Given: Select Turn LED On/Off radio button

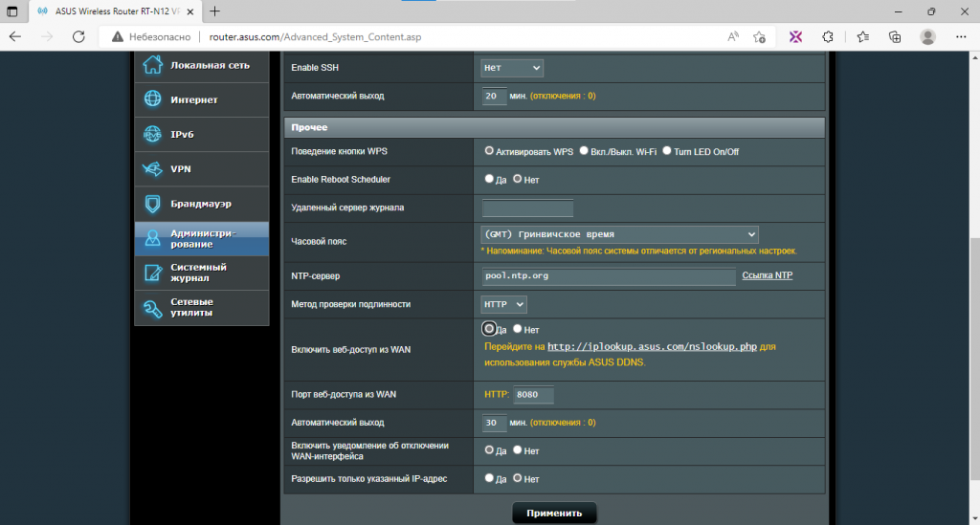Looking at the screenshot, I should 667,151.
